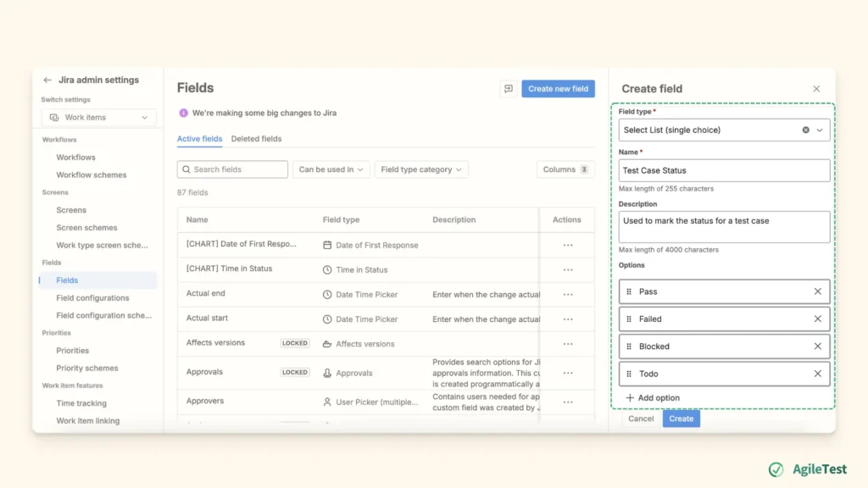The image size is (868, 488).
Task: Grab the drag handle for Todo option
Action: pos(629,374)
